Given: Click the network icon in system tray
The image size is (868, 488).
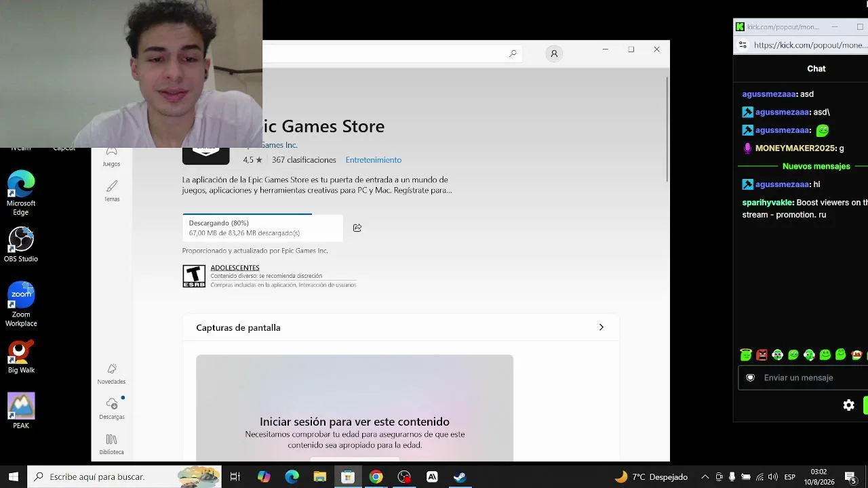Looking at the screenshot, I should [x=759, y=477].
